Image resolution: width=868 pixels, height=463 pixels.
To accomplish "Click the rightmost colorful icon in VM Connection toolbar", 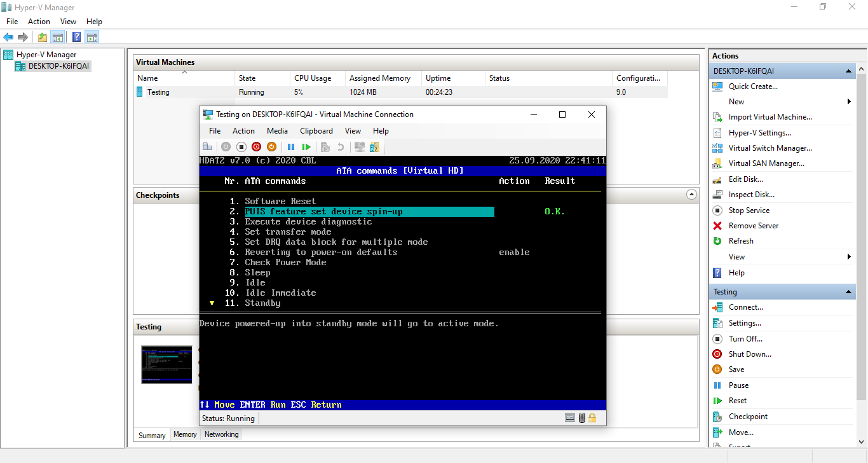I will click(375, 147).
